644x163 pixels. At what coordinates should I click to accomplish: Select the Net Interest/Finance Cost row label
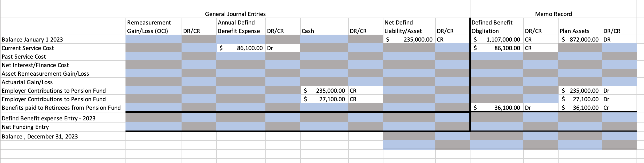pos(35,65)
